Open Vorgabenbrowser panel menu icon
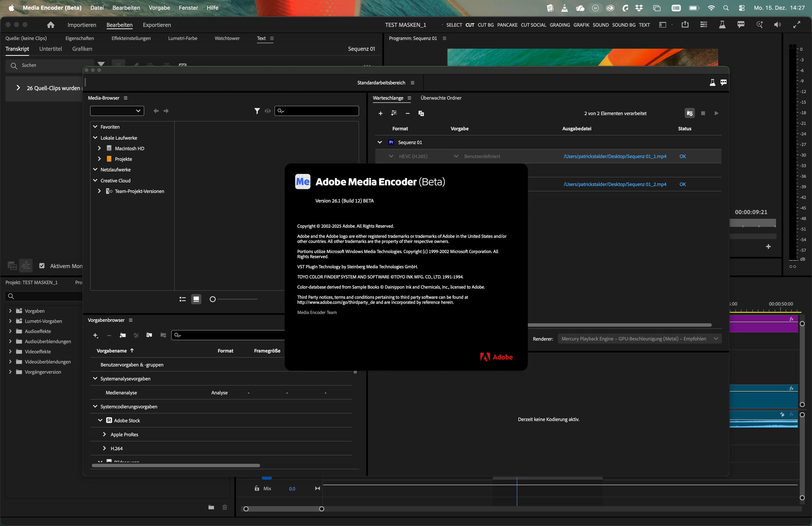Image resolution: width=812 pixels, height=526 pixels. [131, 320]
